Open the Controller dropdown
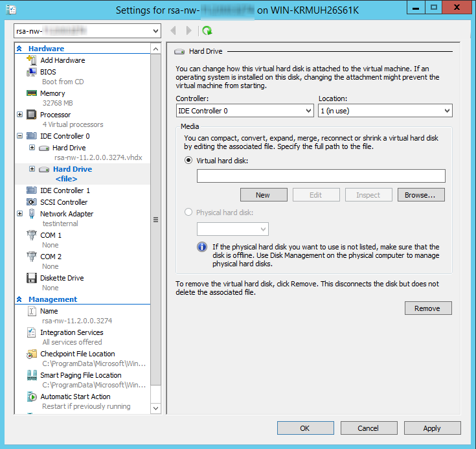The height and width of the screenshot is (449, 476). [245, 111]
